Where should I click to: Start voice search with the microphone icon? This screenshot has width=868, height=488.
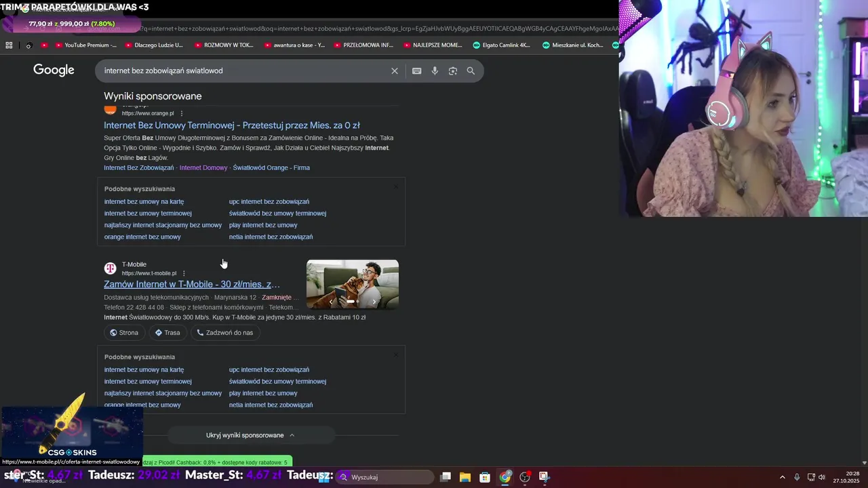[x=435, y=71]
